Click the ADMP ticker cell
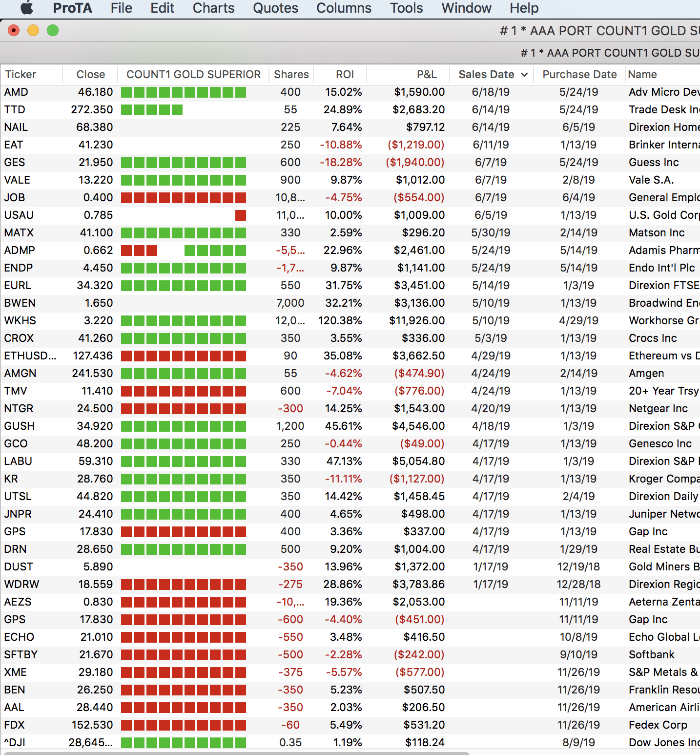This screenshot has width=700, height=755. click(x=20, y=250)
